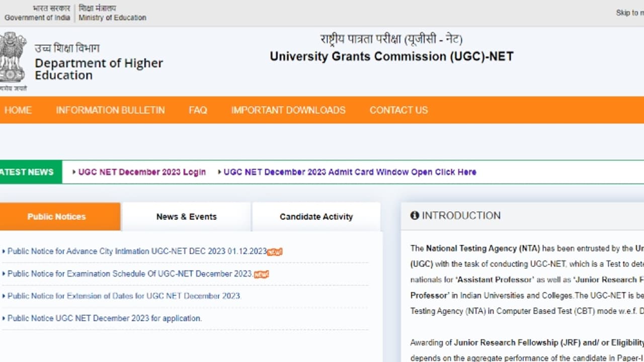Open the HOME menu item

[18, 110]
